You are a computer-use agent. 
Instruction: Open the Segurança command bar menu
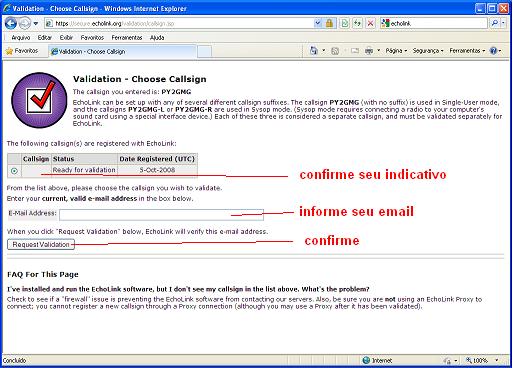428,51
